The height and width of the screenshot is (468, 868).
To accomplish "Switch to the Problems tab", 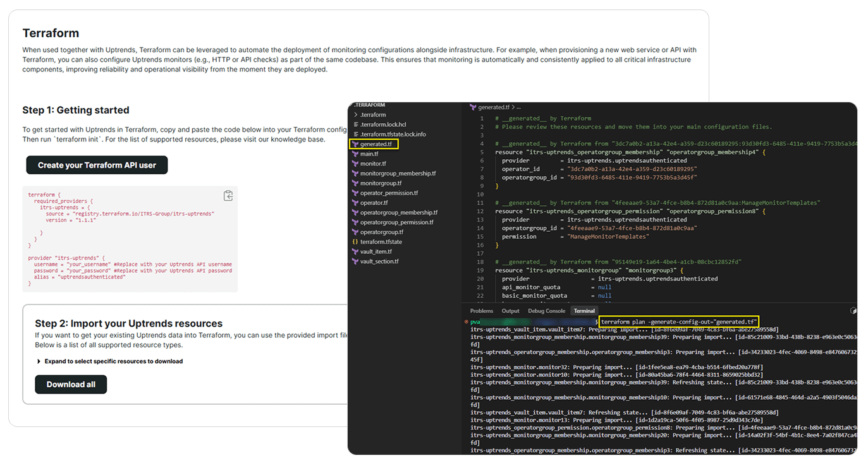I will 481,310.
